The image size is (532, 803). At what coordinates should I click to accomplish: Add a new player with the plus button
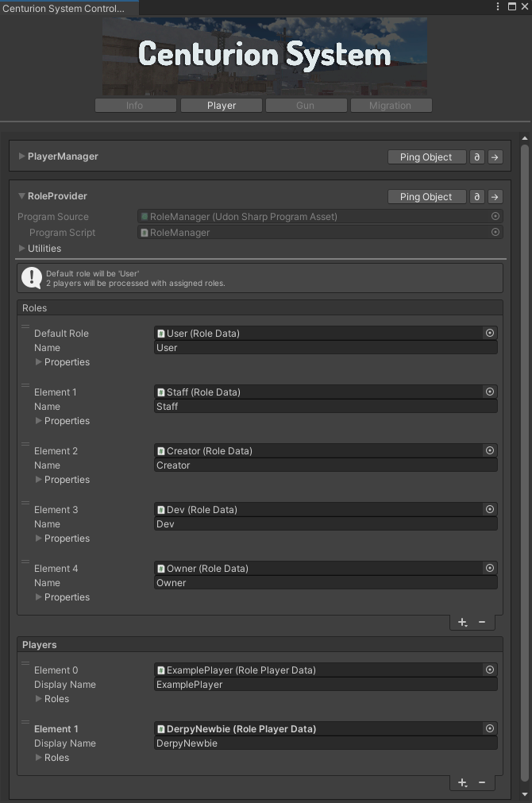click(x=462, y=782)
